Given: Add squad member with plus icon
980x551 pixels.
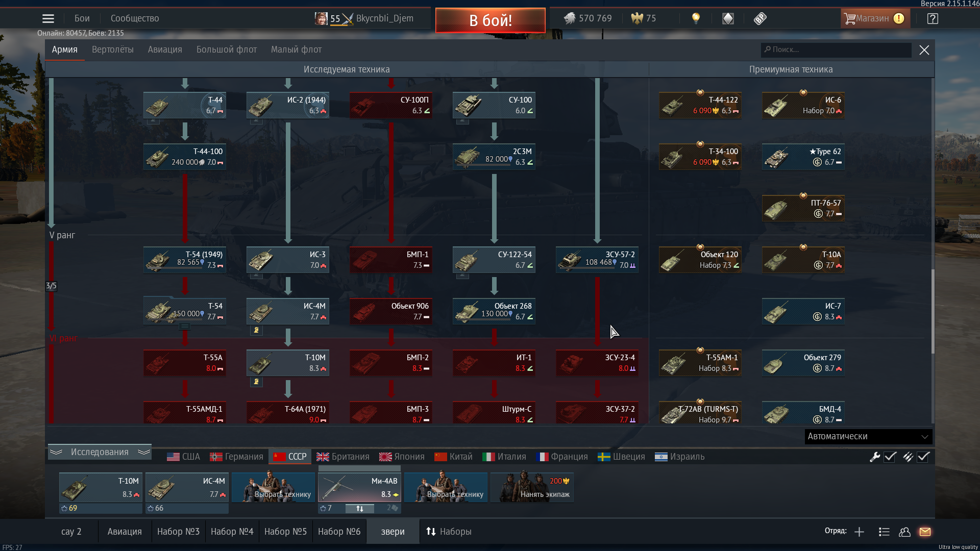Looking at the screenshot, I should pyautogui.click(x=859, y=532).
